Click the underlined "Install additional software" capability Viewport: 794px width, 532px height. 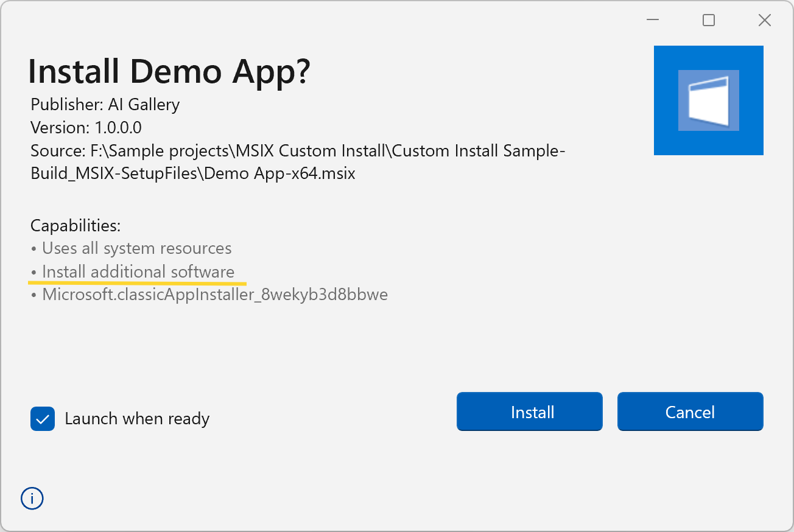click(x=138, y=271)
